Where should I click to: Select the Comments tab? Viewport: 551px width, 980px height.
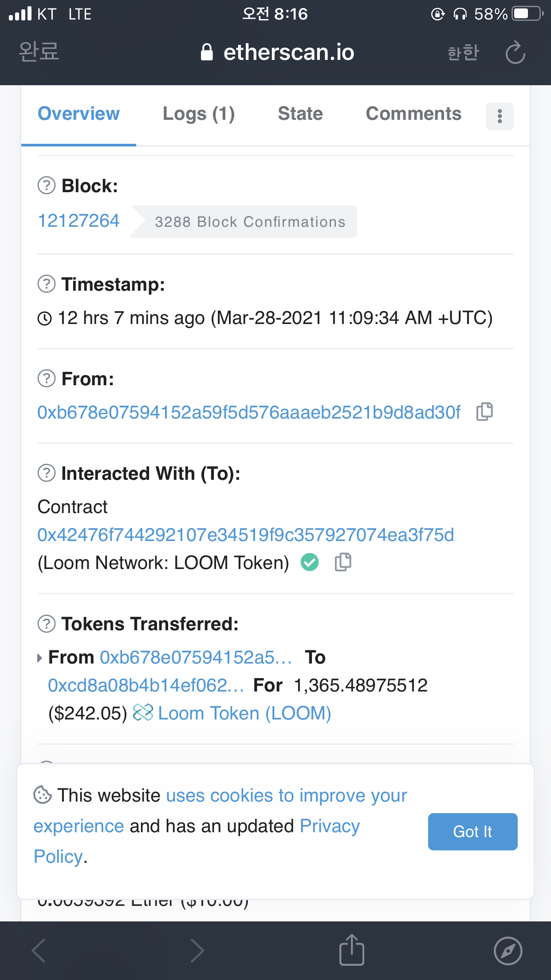[413, 114]
